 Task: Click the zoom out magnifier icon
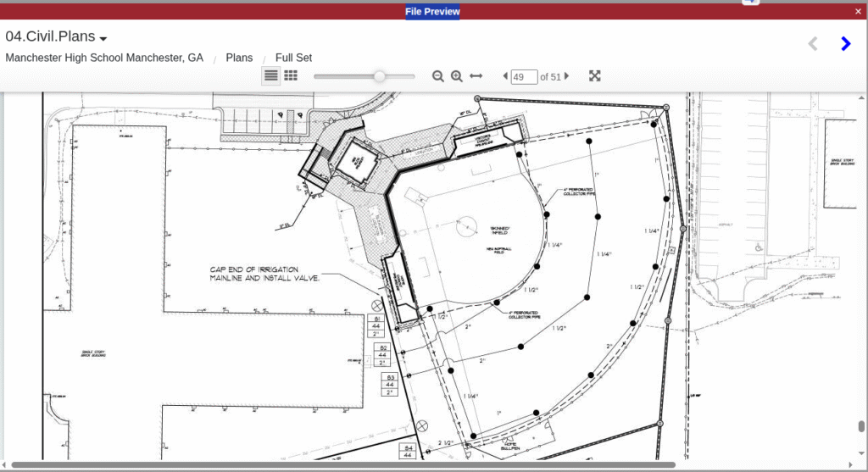pyautogui.click(x=438, y=76)
